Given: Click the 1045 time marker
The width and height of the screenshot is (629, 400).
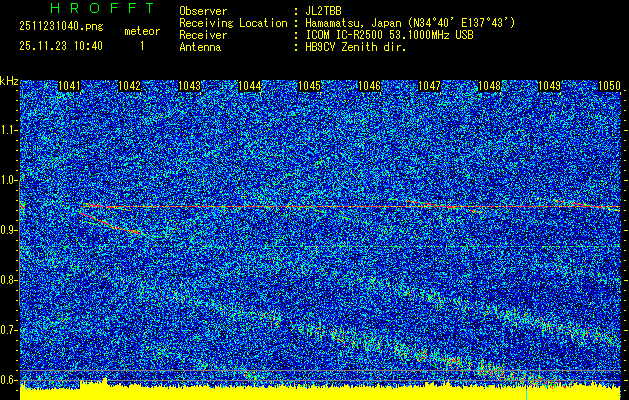Looking at the screenshot, I should click(x=309, y=87).
